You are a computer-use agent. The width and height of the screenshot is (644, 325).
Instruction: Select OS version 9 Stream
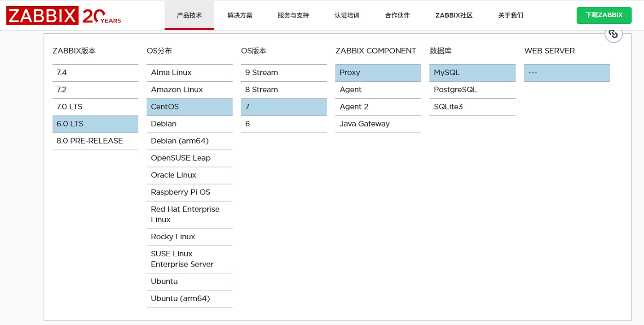(x=284, y=73)
